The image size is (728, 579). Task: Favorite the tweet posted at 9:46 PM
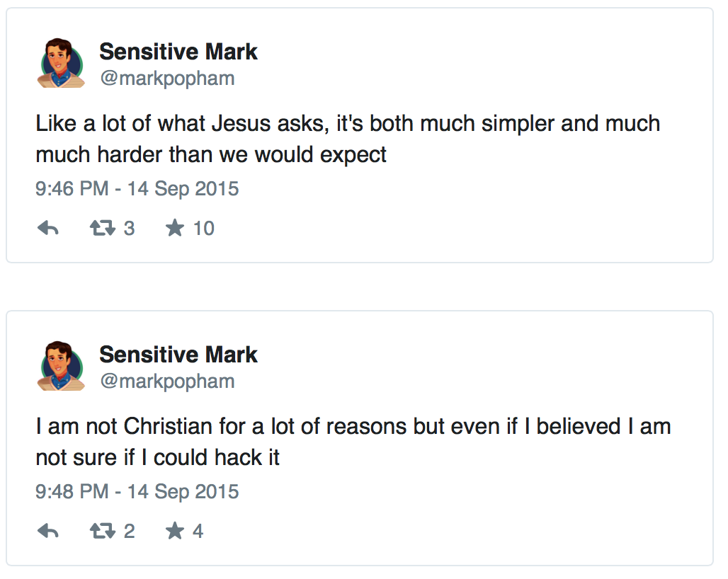(174, 228)
